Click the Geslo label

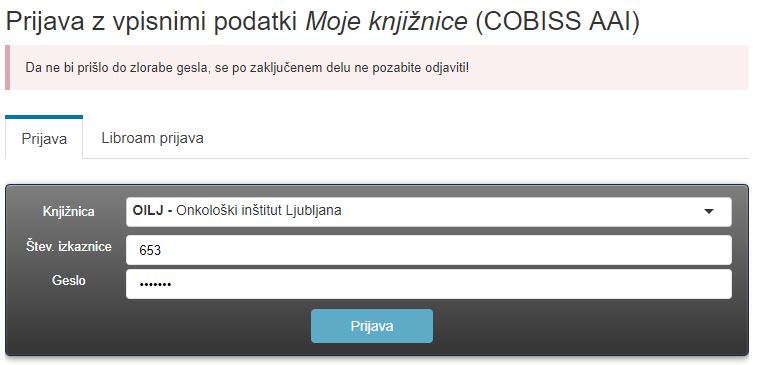[x=69, y=280]
